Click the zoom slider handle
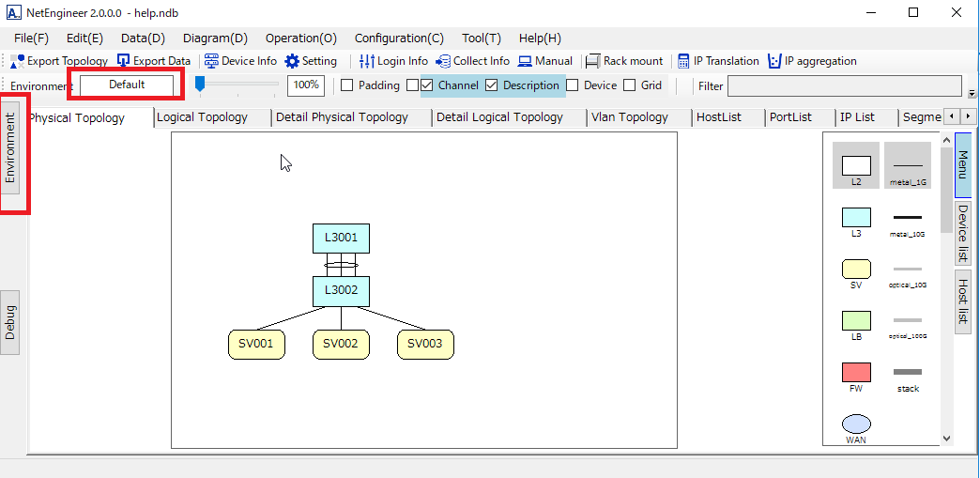 [200, 85]
